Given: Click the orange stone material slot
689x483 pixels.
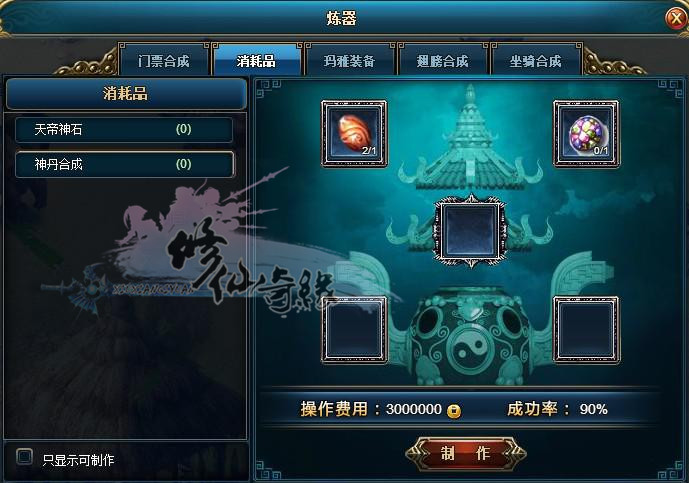Looking at the screenshot, I should click(x=354, y=134).
